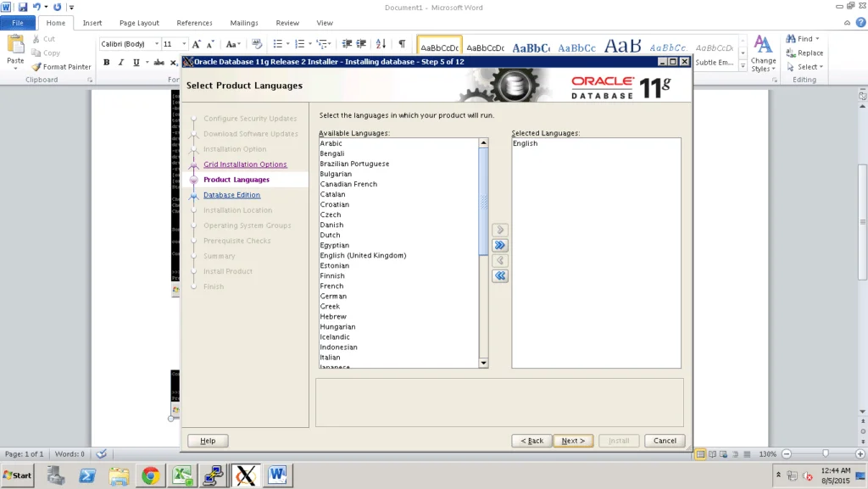Click the Windows Start button
This screenshot has height=489, width=868.
18,475
